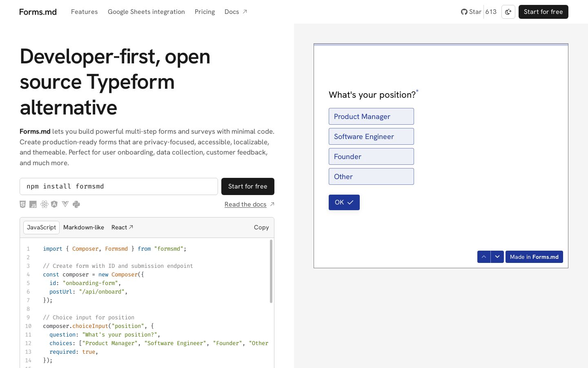588x368 pixels.
Task: Click Start for free in header
Action: point(543,12)
